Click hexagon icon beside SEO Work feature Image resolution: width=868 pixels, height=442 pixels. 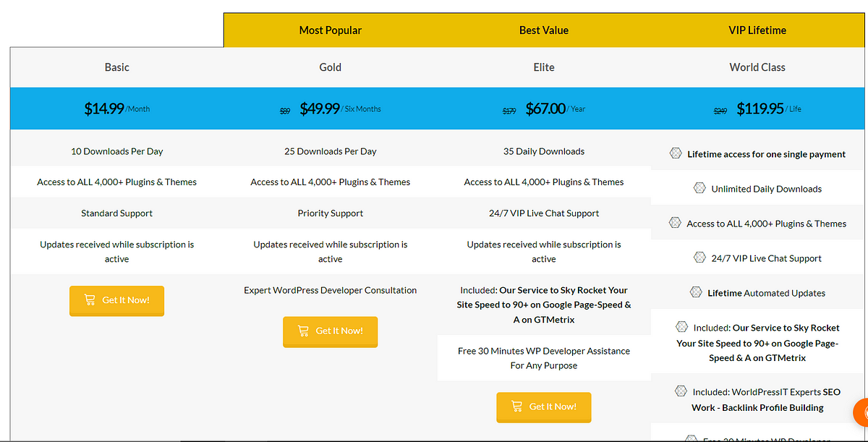[681, 391]
